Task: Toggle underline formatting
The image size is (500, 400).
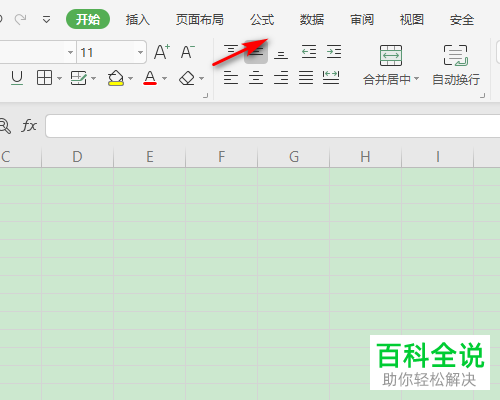Action: [17, 78]
